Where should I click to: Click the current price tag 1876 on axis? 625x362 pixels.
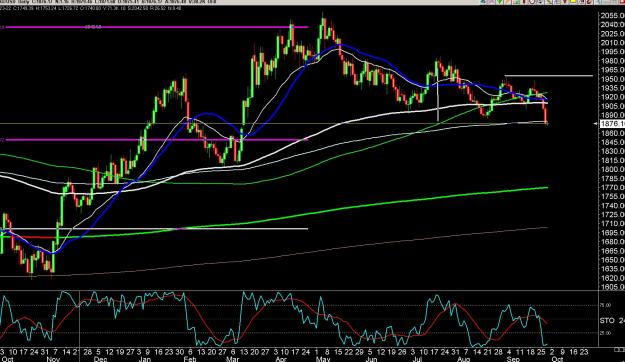tap(612, 124)
